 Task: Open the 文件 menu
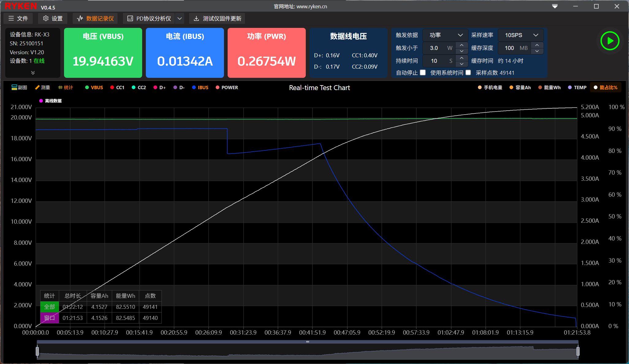coord(18,18)
